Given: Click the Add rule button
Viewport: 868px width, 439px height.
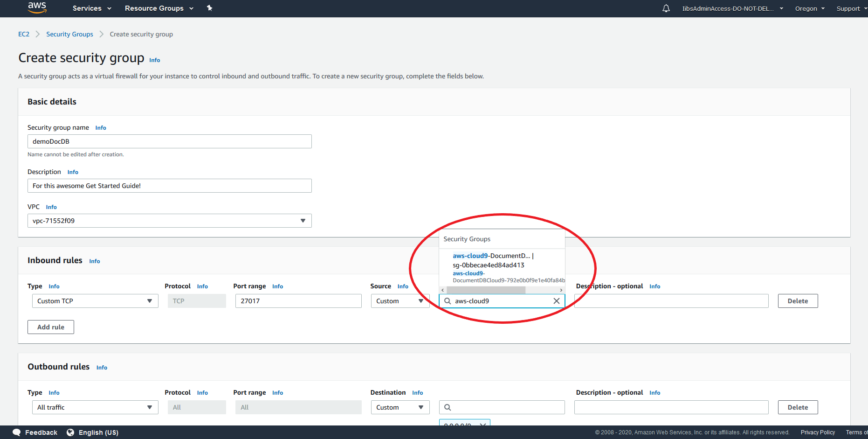Looking at the screenshot, I should click(50, 327).
